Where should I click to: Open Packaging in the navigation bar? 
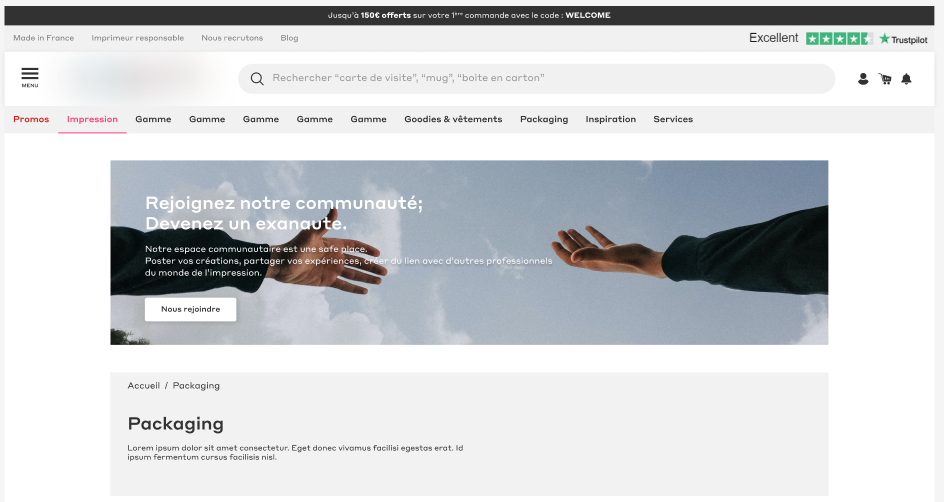[x=544, y=119]
